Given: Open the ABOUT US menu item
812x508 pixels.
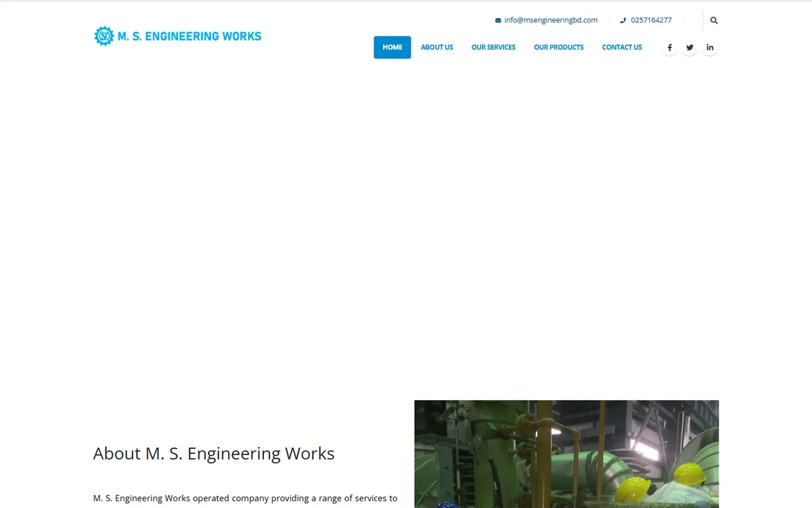Looking at the screenshot, I should point(437,47).
